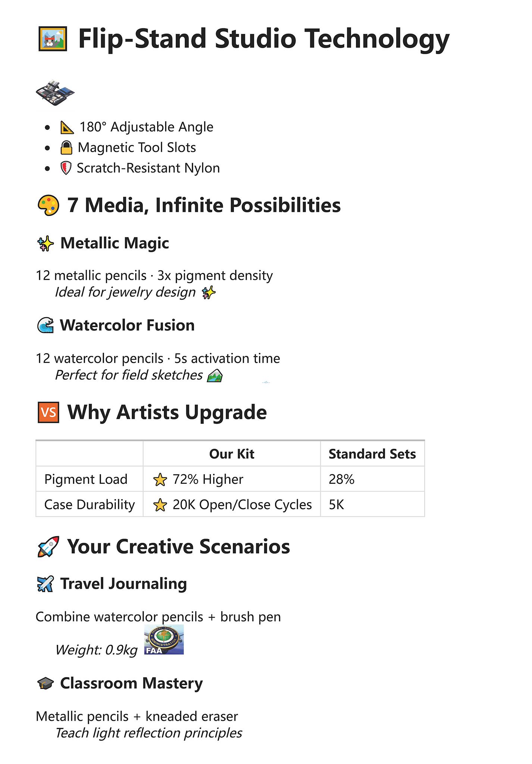Click the Flip-Stand Studio Technology heading

pos(264,39)
